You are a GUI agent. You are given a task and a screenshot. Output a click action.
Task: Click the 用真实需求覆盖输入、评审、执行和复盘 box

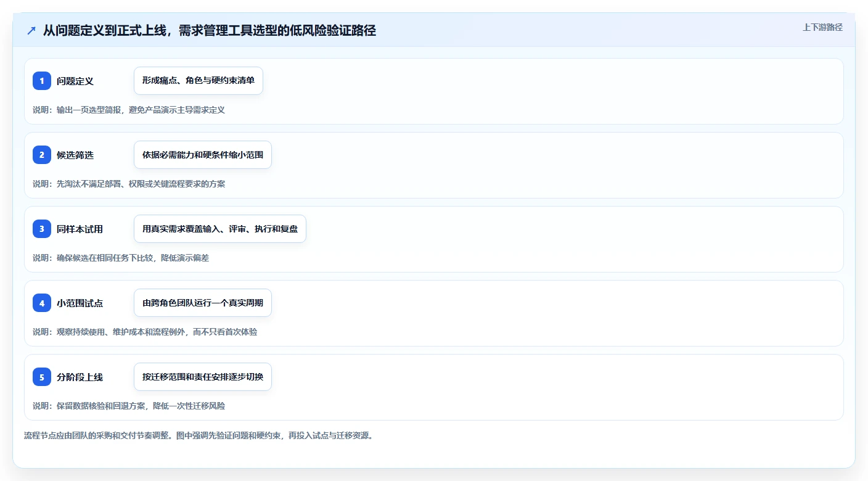click(x=220, y=229)
